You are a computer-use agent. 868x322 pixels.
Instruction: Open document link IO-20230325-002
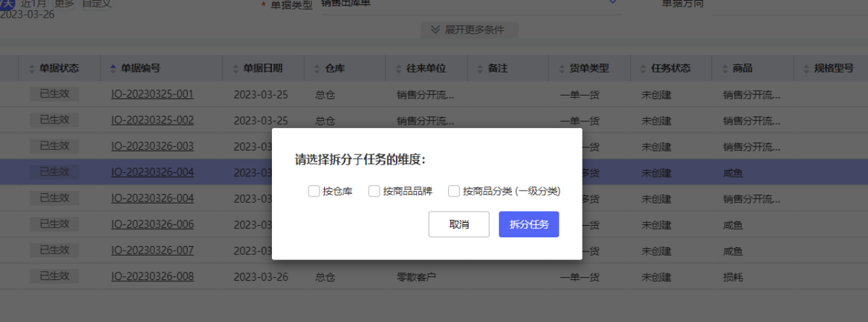[x=153, y=120]
